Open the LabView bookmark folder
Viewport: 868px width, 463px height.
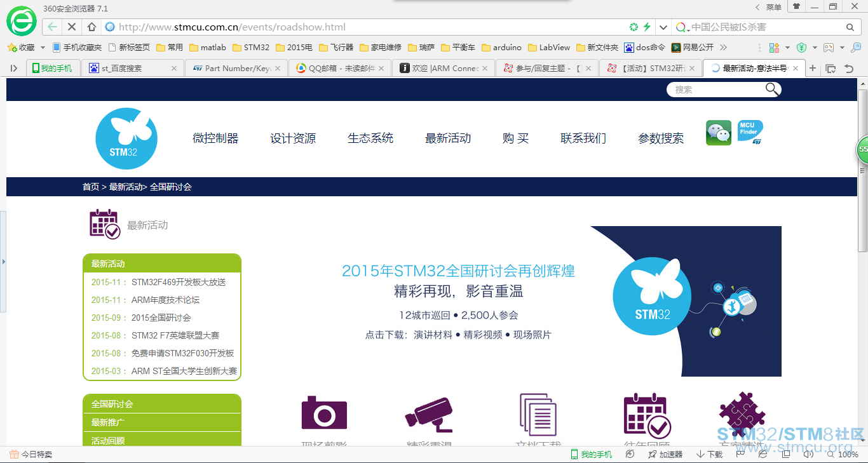coord(548,48)
